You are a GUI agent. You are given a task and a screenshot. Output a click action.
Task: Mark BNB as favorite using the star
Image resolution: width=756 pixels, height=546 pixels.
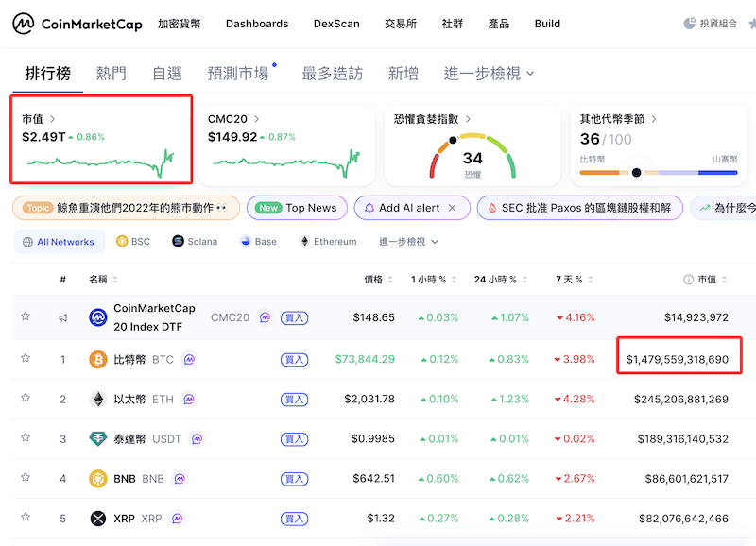26,477
